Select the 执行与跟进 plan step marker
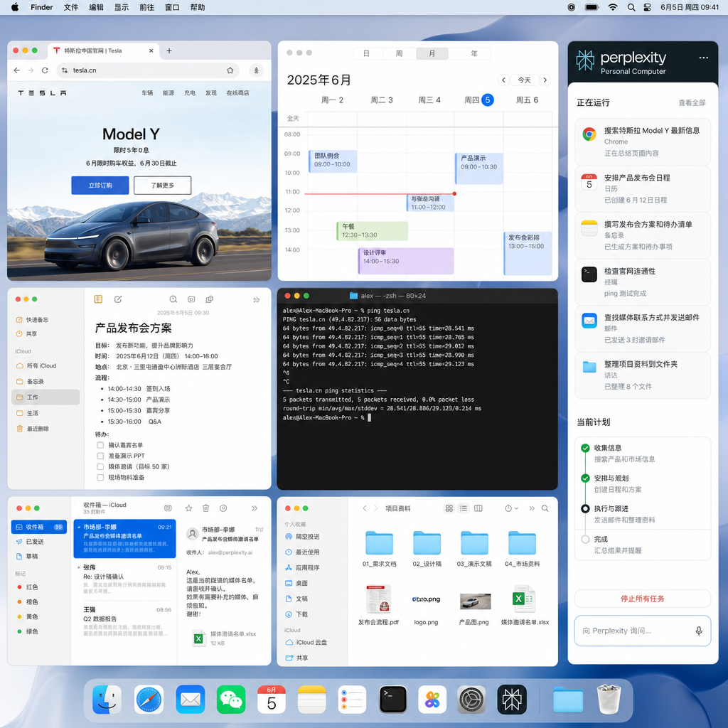 (585, 508)
